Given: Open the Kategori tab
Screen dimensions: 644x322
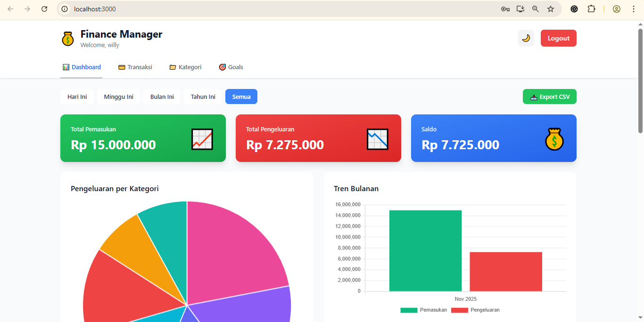Looking at the screenshot, I should pyautogui.click(x=190, y=67).
